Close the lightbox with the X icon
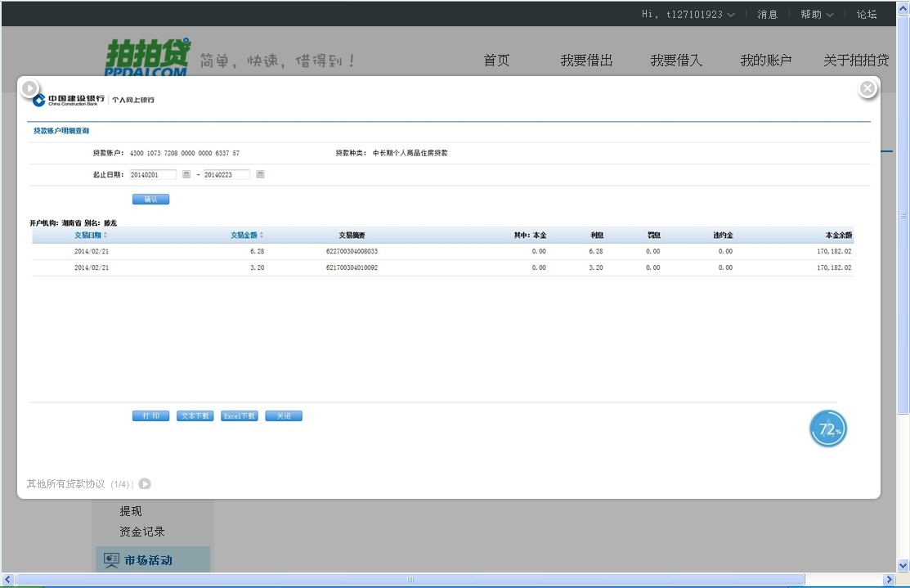This screenshot has height=588, width=910. (867, 88)
